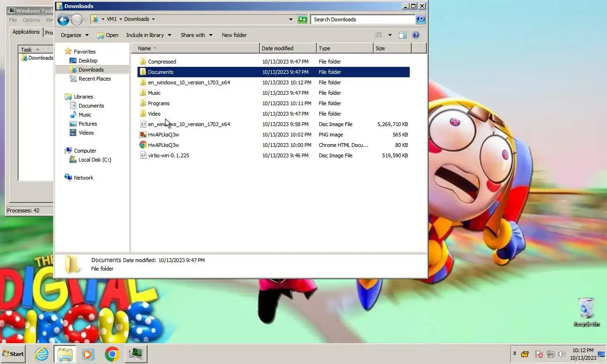The image size is (607, 364).
Task: Click the virtio-win-0.1.225 disc image icon
Action: click(x=143, y=155)
